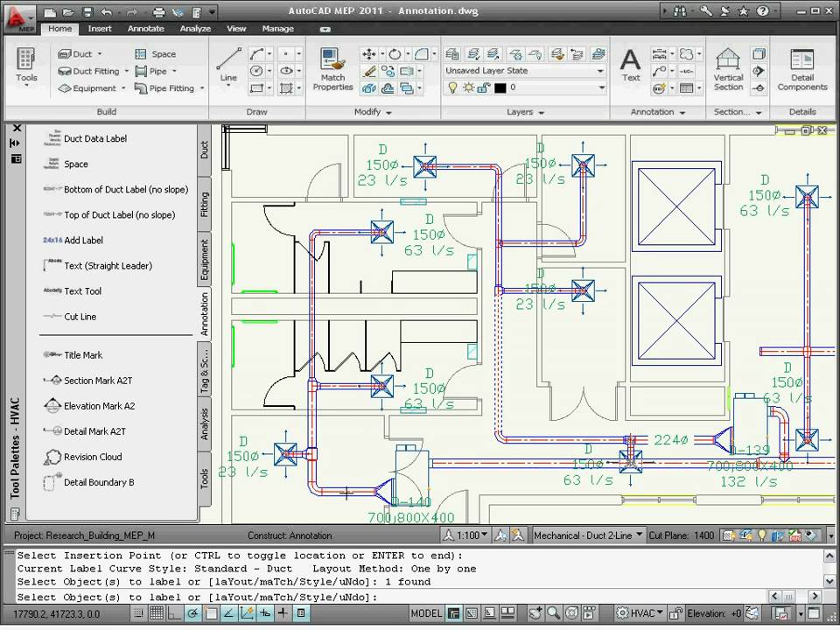The image size is (840, 630).
Task: Open the 1:100 annotation scale dropdown
Action: click(x=472, y=535)
